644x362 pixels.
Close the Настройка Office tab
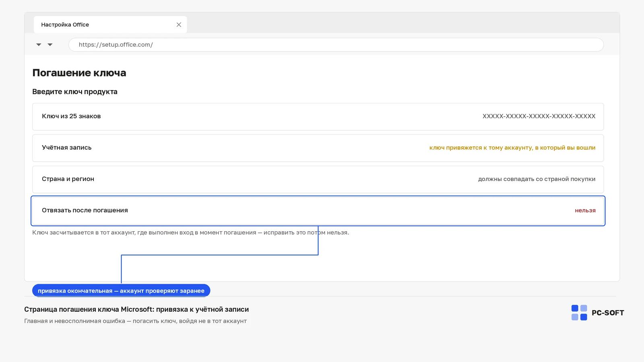click(x=179, y=25)
